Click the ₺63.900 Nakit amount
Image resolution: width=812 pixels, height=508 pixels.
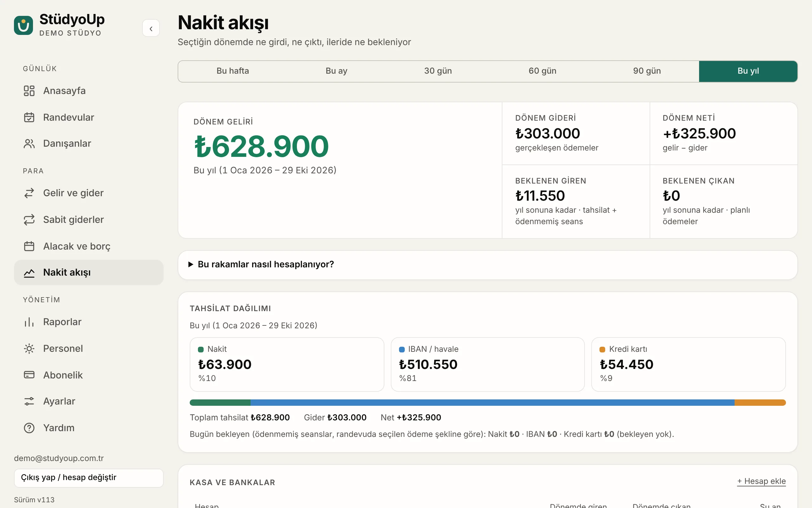[x=225, y=364]
